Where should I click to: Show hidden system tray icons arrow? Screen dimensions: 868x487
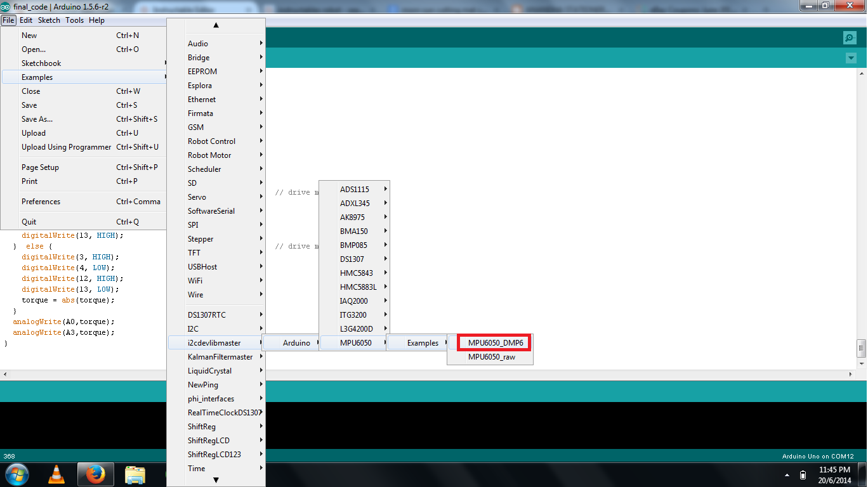click(787, 474)
